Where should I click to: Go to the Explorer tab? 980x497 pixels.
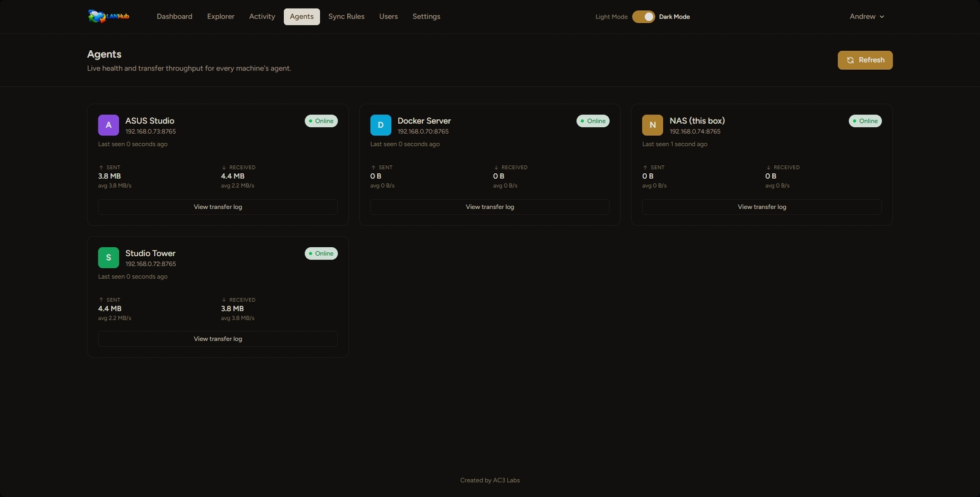click(x=221, y=17)
